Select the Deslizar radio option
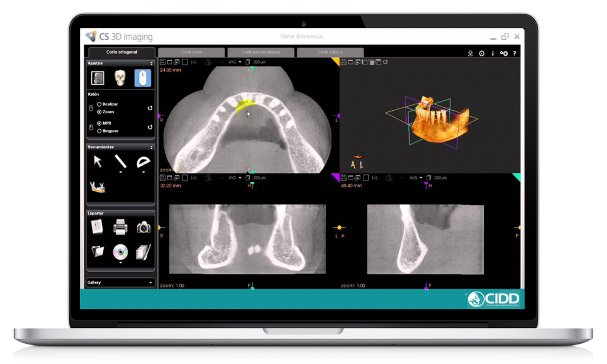Viewport: 607px width, 364px height. [x=99, y=104]
